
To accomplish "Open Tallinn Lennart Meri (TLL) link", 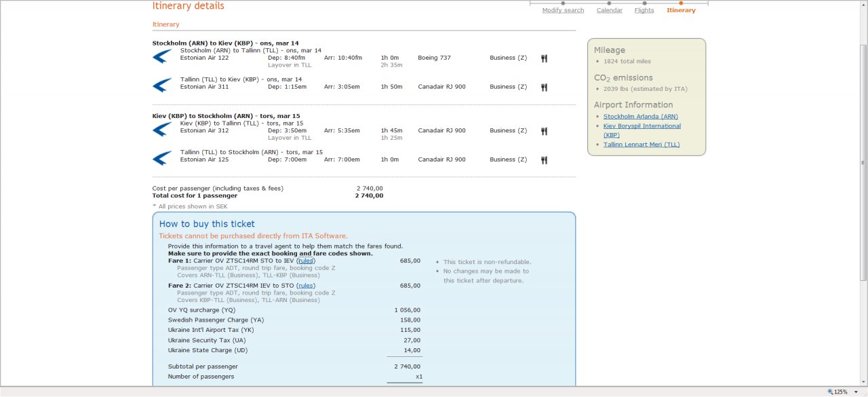I will pos(641,145).
